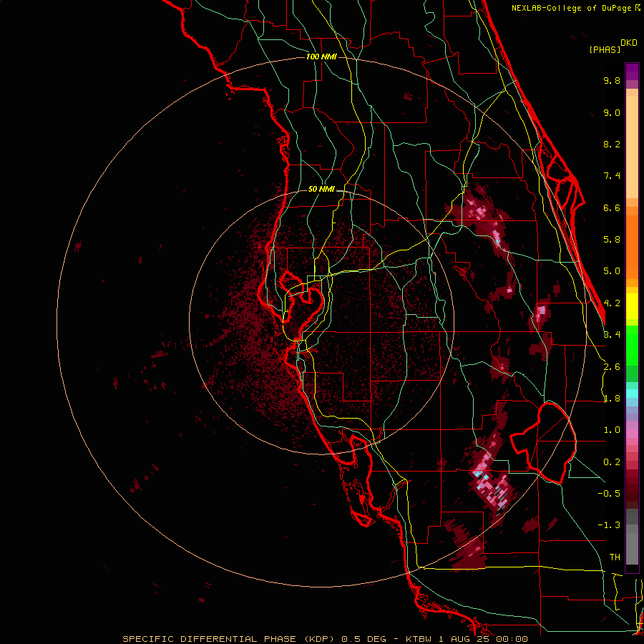This screenshot has width=644, height=644.
Task: Click the 9.0 value on the color scale
Action: 612,112
